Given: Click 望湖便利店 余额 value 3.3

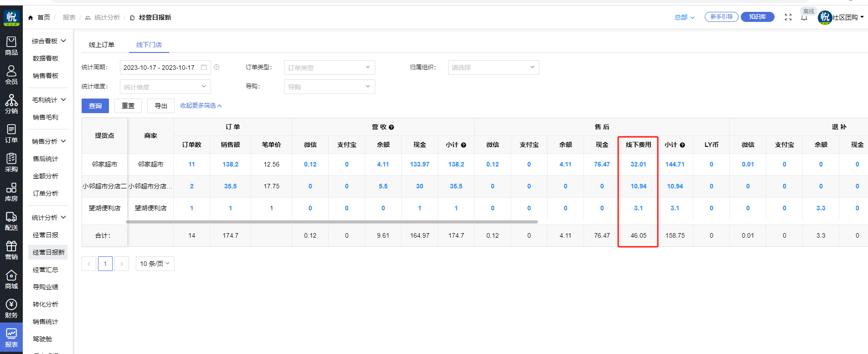Looking at the screenshot, I should pyautogui.click(x=821, y=208).
